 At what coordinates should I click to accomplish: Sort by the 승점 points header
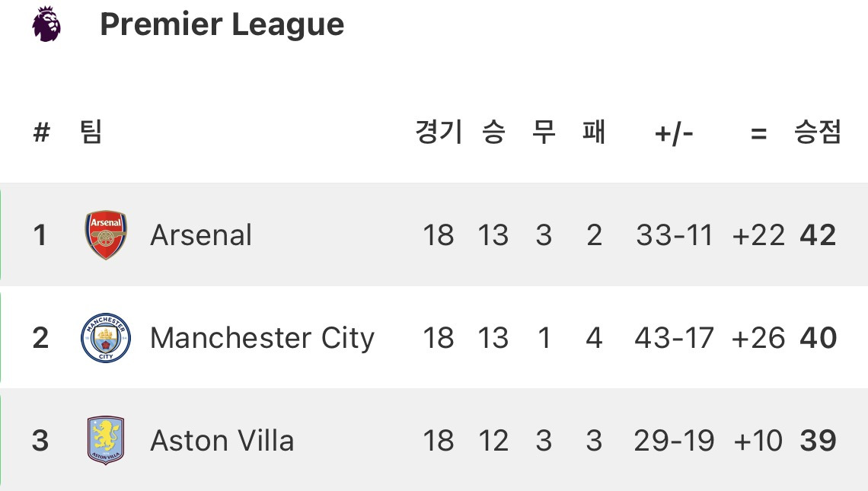pos(818,133)
